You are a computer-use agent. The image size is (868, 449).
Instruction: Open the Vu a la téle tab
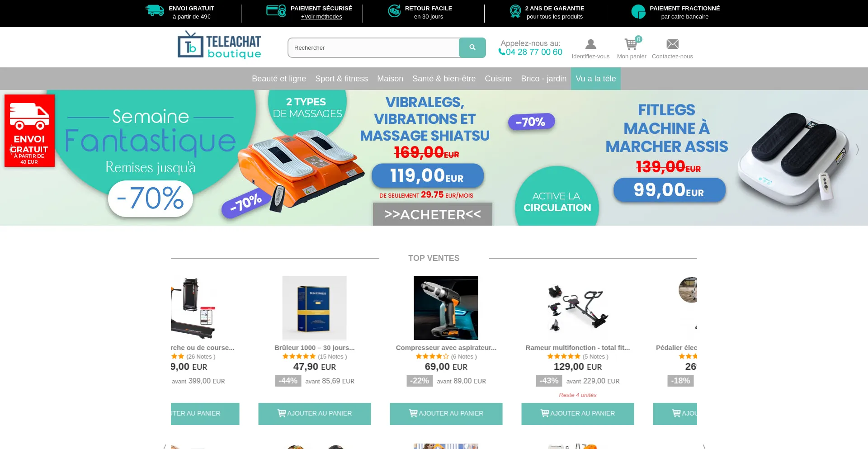pos(595,79)
